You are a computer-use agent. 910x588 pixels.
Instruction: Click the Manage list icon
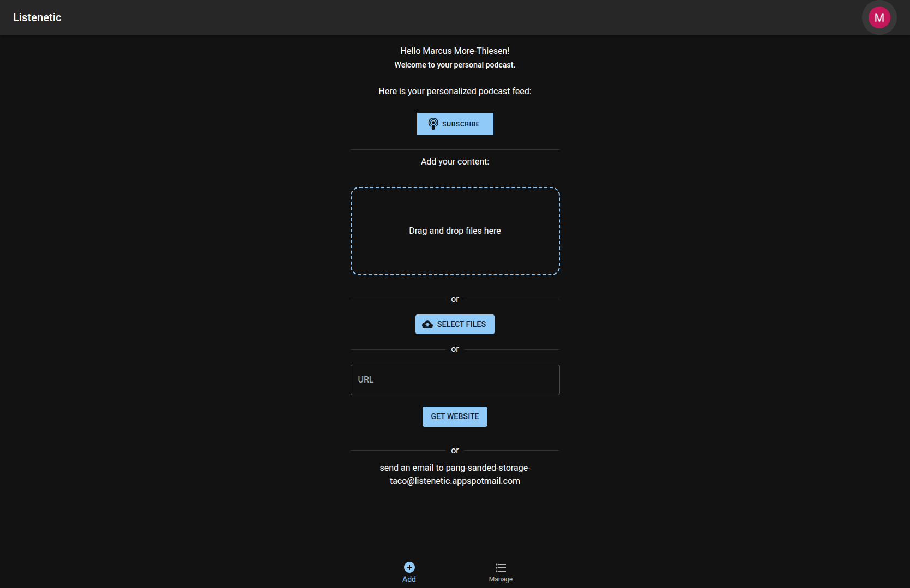coord(501,567)
